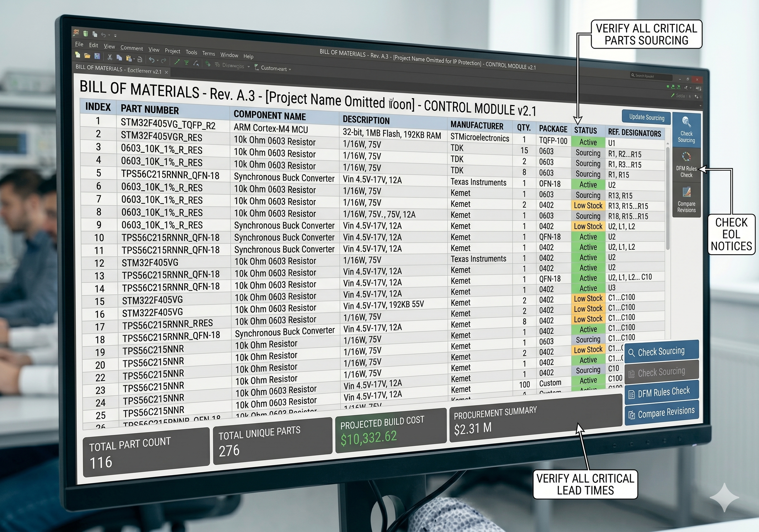This screenshot has height=532, width=759.
Task: Click the magnifier Check Sourcing sidebar panel
Action: point(686,130)
